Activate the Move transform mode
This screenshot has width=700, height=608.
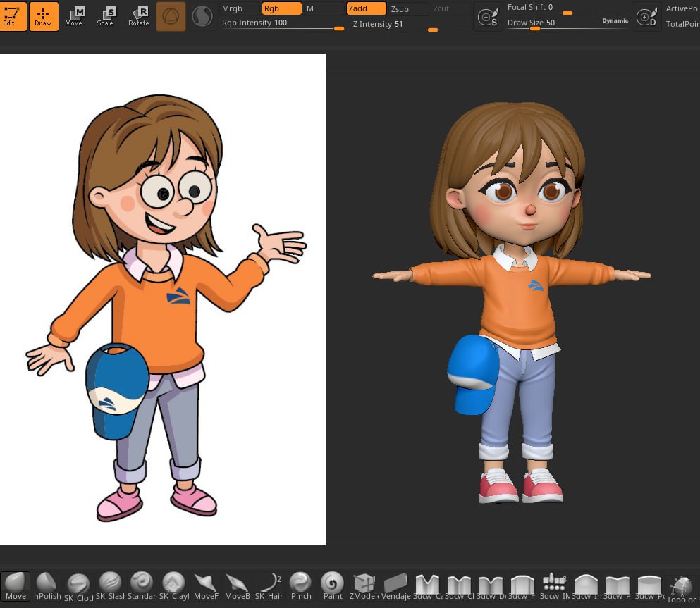click(x=74, y=15)
